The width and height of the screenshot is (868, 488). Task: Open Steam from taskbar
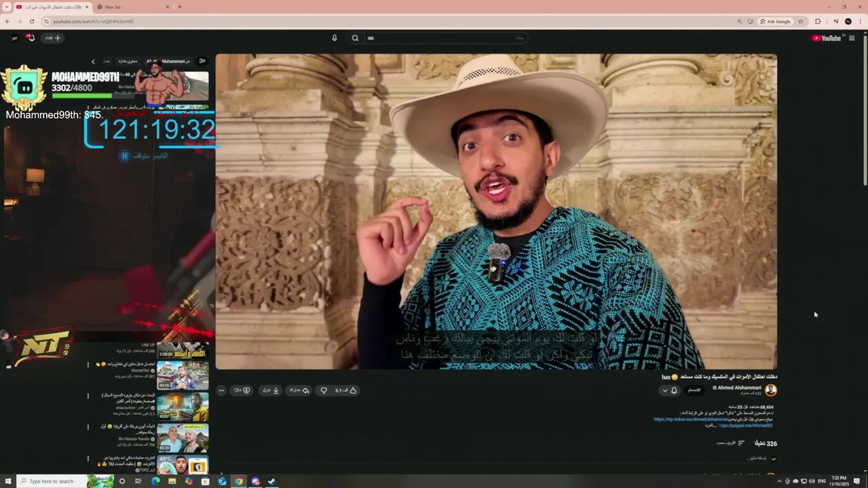(271, 481)
